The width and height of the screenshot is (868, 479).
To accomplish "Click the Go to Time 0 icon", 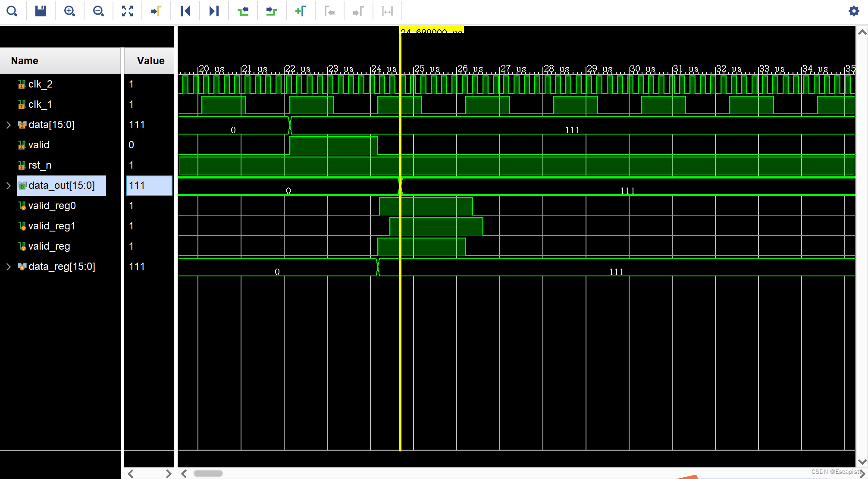I will tap(185, 11).
